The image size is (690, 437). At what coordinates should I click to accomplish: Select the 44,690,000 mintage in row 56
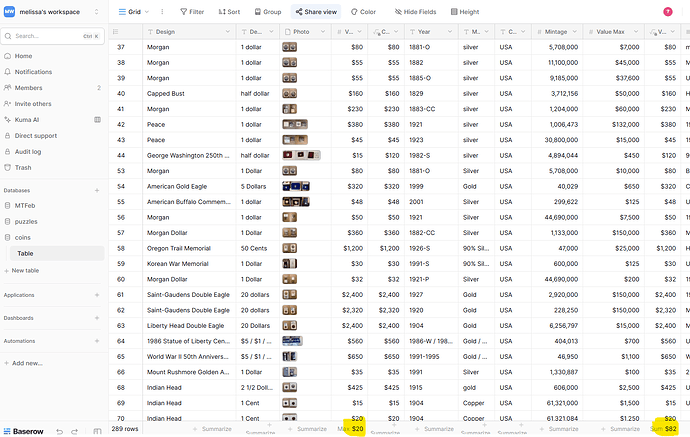(557, 217)
